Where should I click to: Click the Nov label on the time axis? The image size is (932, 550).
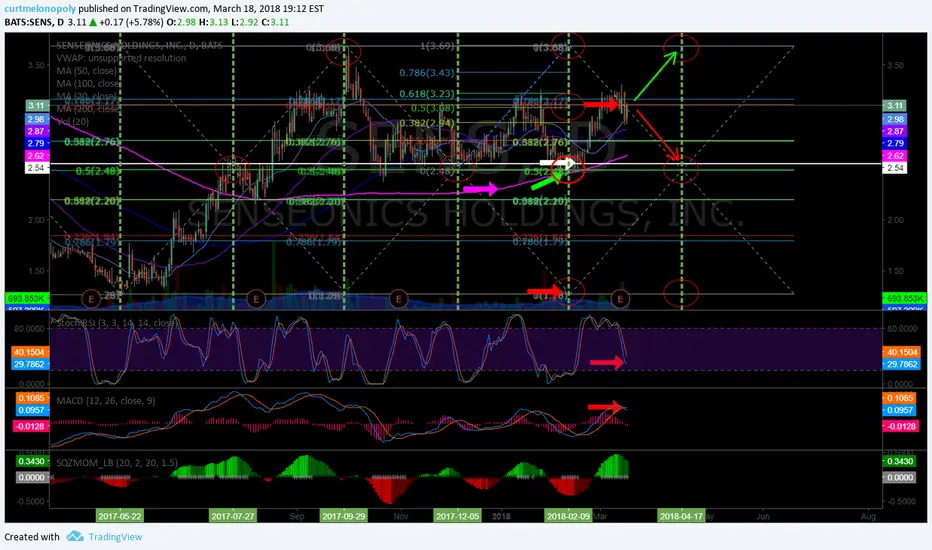tap(401, 516)
